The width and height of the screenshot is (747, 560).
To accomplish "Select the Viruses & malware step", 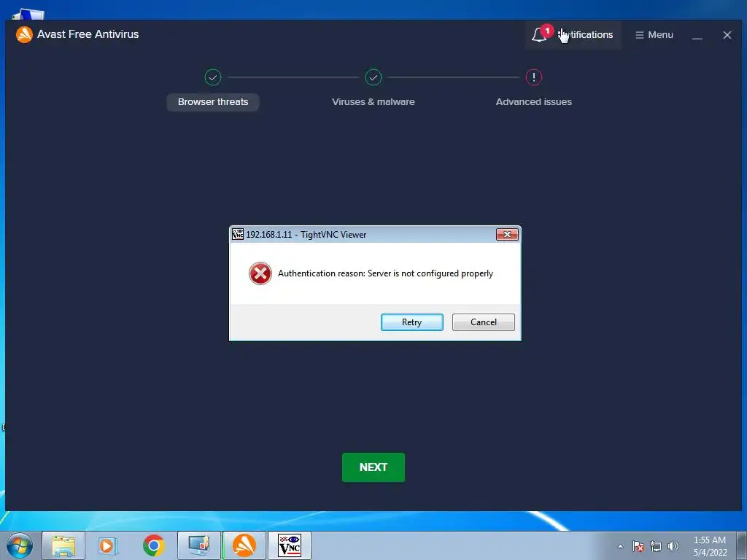I will pyautogui.click(x=373, y=102).
